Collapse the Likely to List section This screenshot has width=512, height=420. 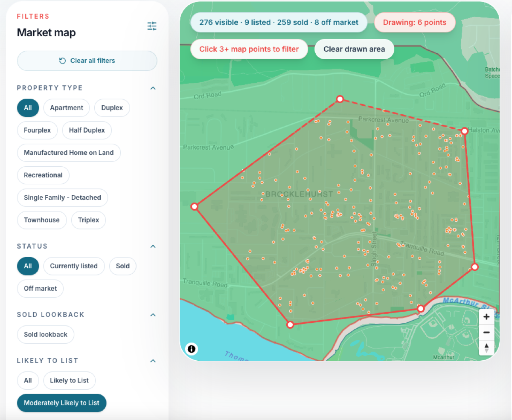(153, 361)
